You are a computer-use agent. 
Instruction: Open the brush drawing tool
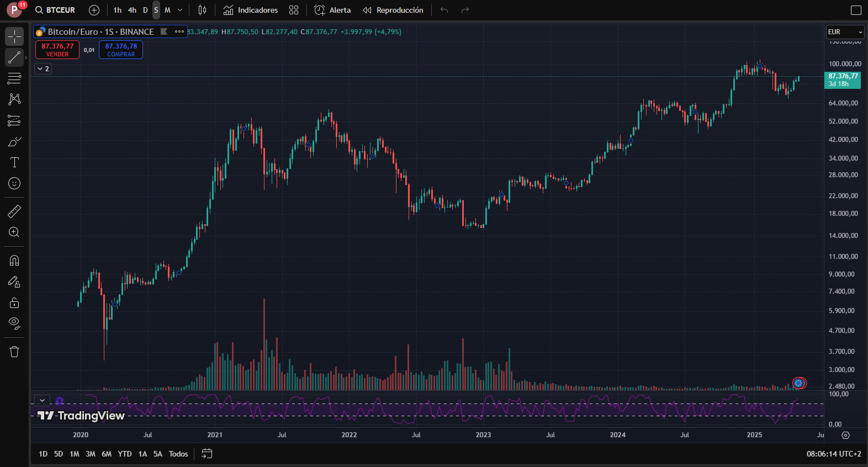tap(14, 142)
